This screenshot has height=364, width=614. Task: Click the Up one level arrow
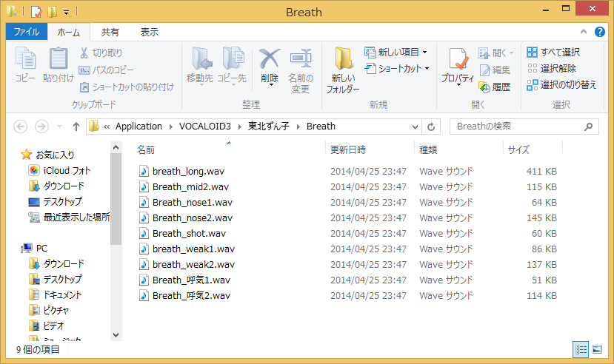click(x=76, y=127)
